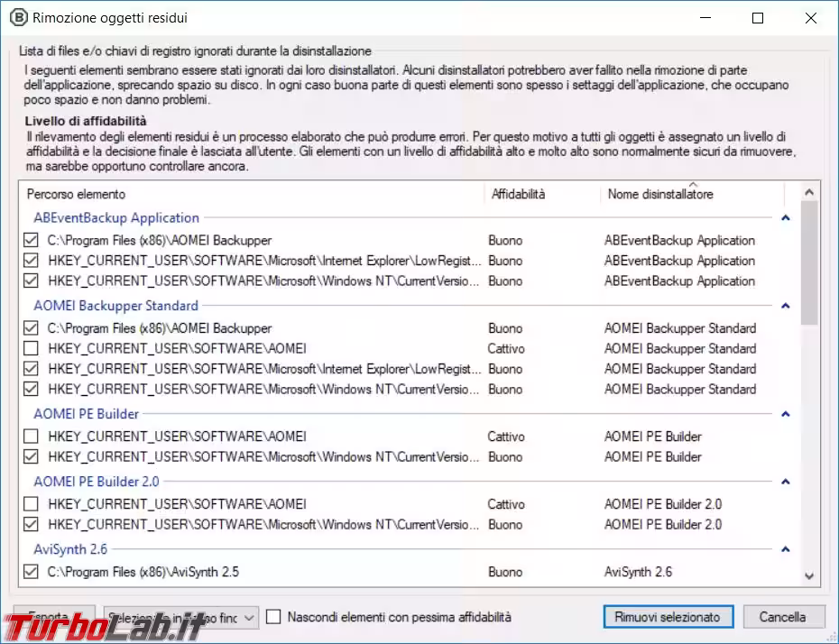Screen dimensions: 839x644
Task: Collapse the AOMEI PE Builder 2.0 group
Action: (785, 482)
